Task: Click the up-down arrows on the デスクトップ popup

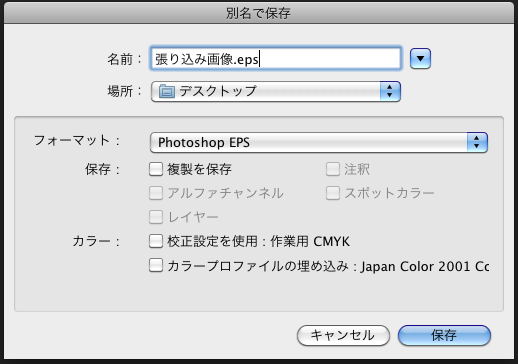Action: click(390, 91)
